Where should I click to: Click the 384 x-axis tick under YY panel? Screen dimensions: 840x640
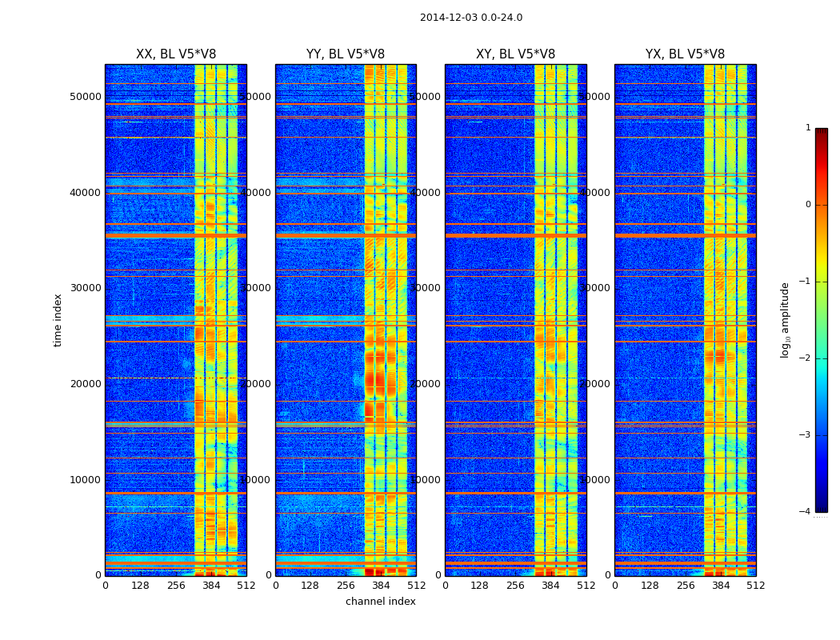tap(381, 586)
